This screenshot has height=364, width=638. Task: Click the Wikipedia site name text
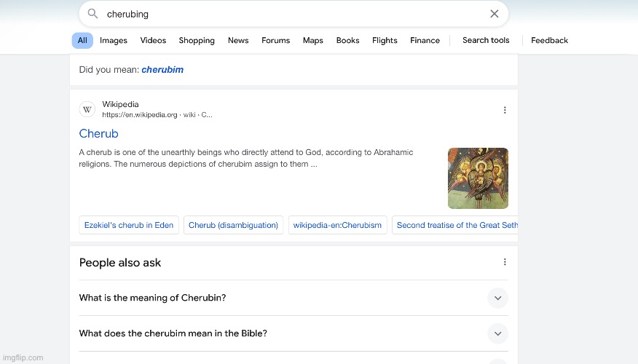pos(120,105)
